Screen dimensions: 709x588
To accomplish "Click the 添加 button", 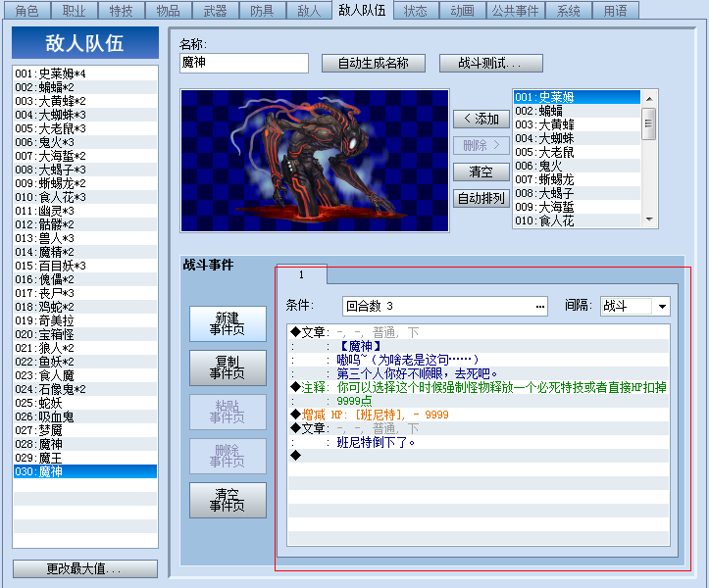I will point(481,119).
